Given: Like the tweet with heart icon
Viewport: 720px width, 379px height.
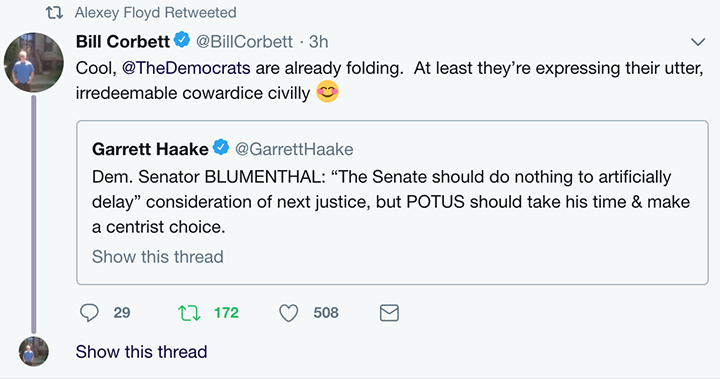Looking at the screenshot, I should click(289, 313).
